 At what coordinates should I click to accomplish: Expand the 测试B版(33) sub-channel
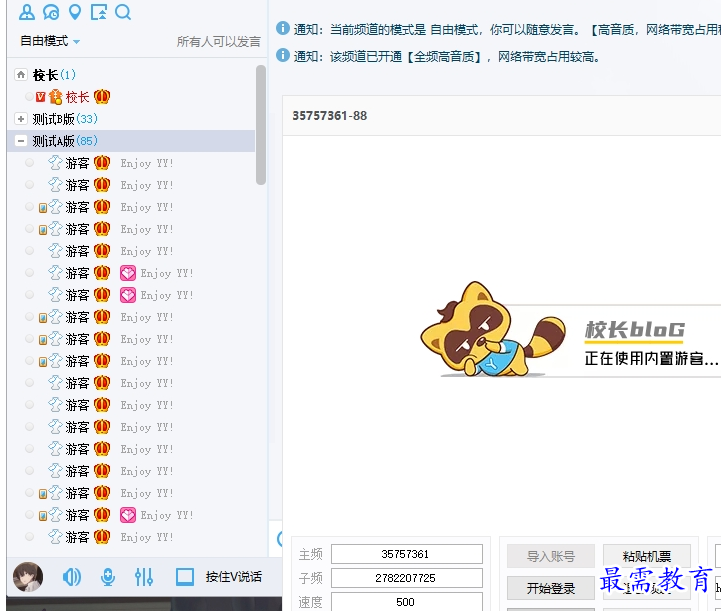tap(21, 119)
